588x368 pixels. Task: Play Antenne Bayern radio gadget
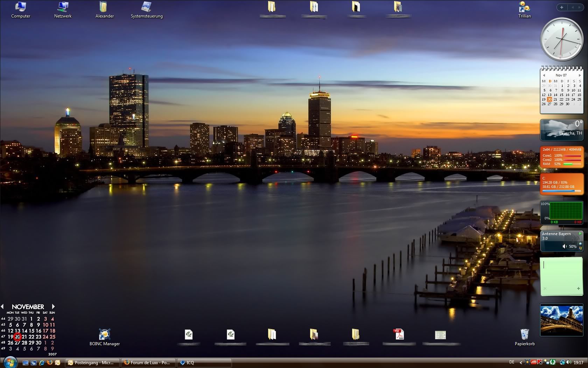tap(580, 234)
